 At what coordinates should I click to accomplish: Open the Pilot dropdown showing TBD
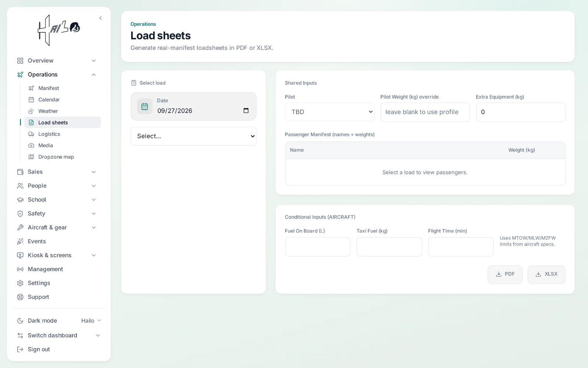(x=330, y=112)
